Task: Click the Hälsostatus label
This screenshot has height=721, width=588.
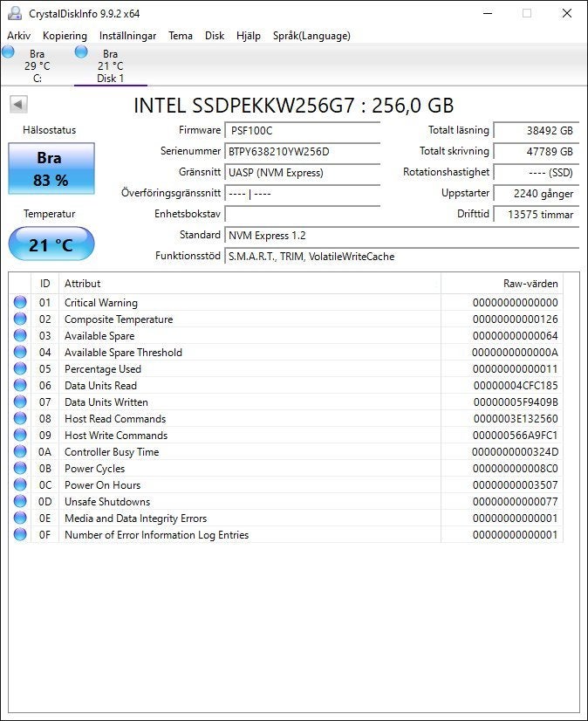Action: pos(49,130)
